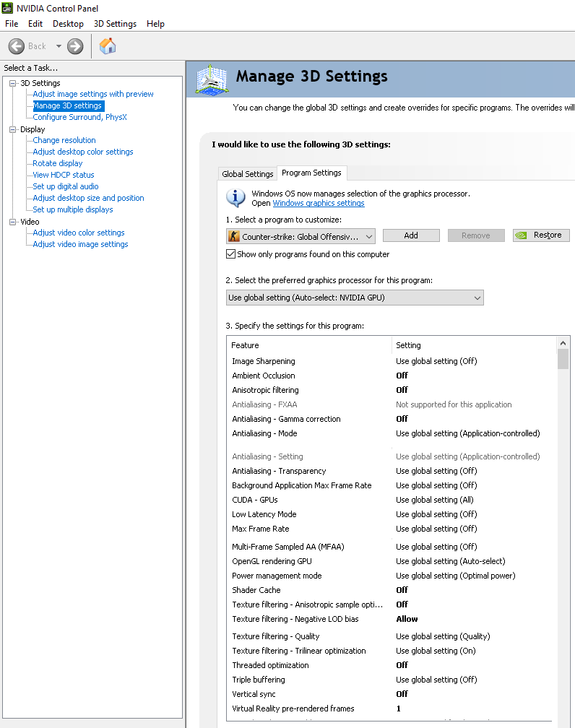This screenshot has width=575, height=728.
Task: Select the Vertical sync row
Action: click(x=392, y=693)
